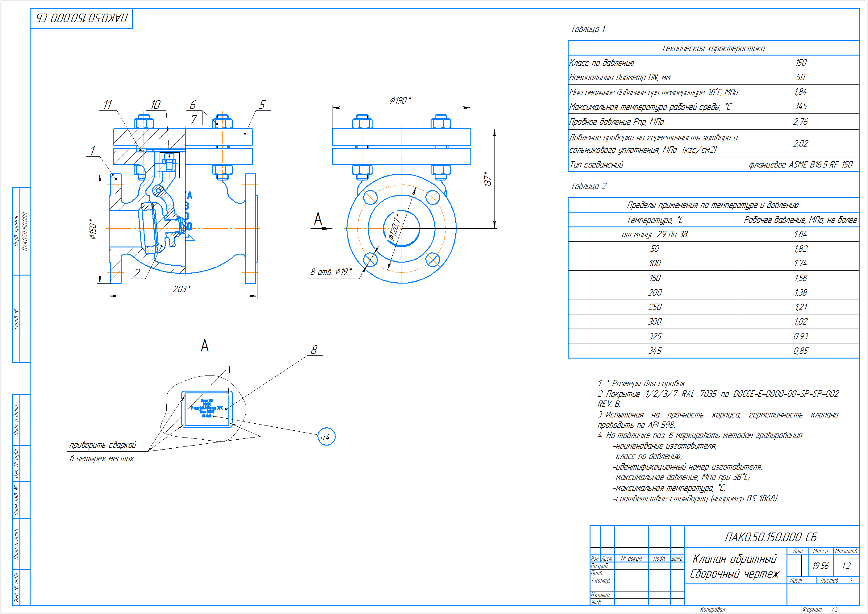Select dimension ⌀190* above front view
Image resolution: width=868 pixels, height=614 pixels.
coord(401,101)
